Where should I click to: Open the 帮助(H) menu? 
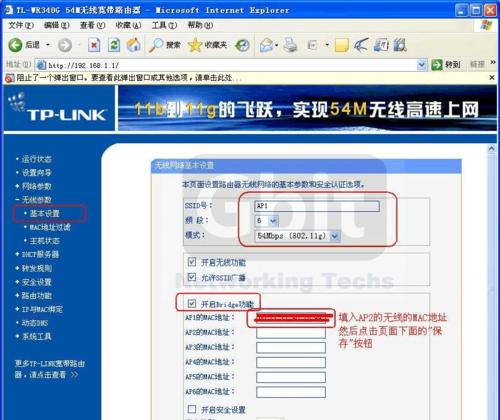tap(200, 25)
